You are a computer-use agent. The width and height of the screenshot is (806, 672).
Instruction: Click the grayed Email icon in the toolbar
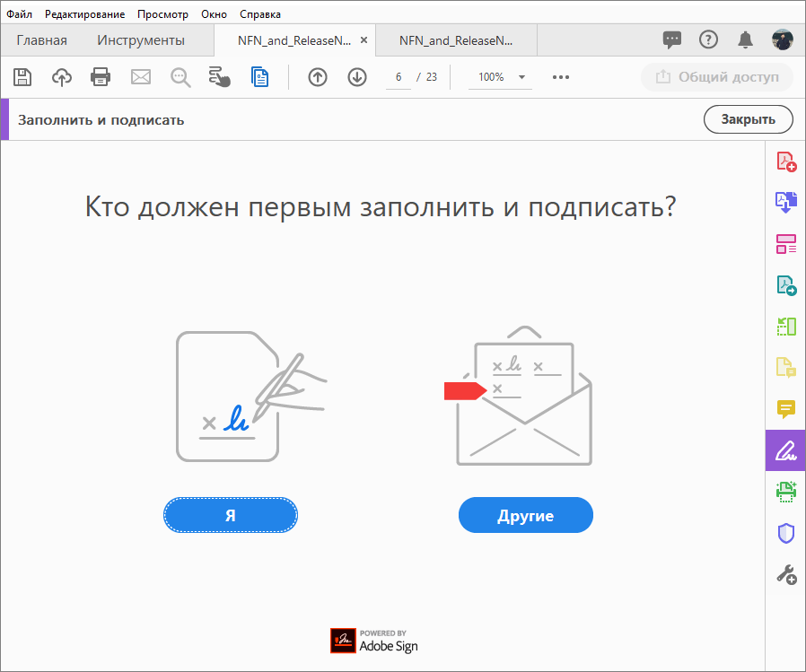click(140, 77)
